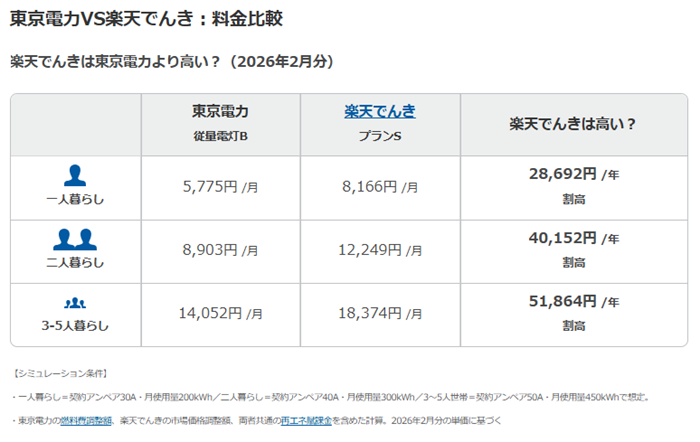Select the 一人暮らし row label
Screen dimensions: 700x442
pyautogui.click(x=75, y=199)
